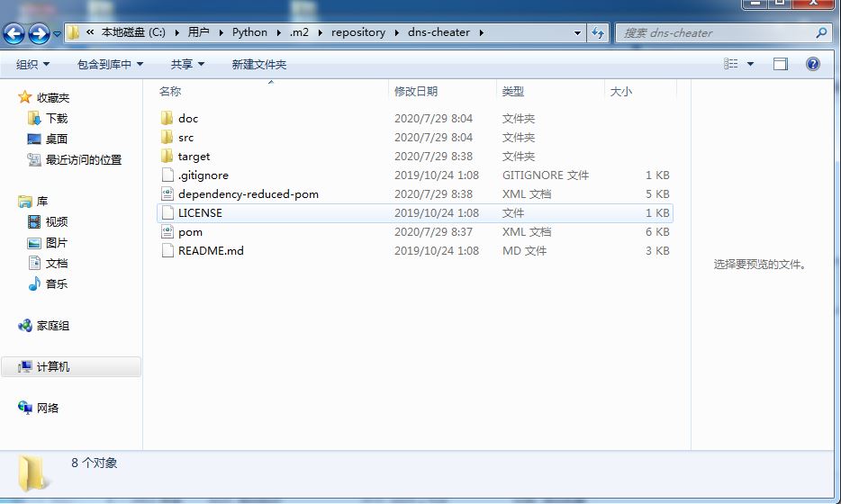Toggle the preview pane button
Viewport: 841px width, 504px height.
pos(781,64)
